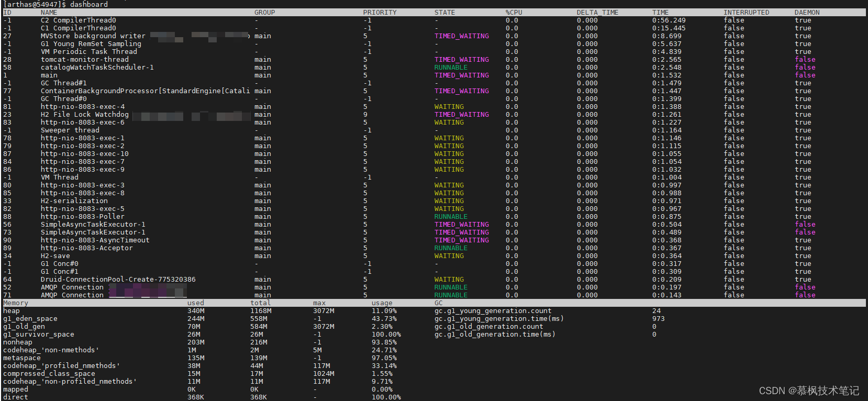
Task: Click the young GC time value '973'
Action: (659, 319)
